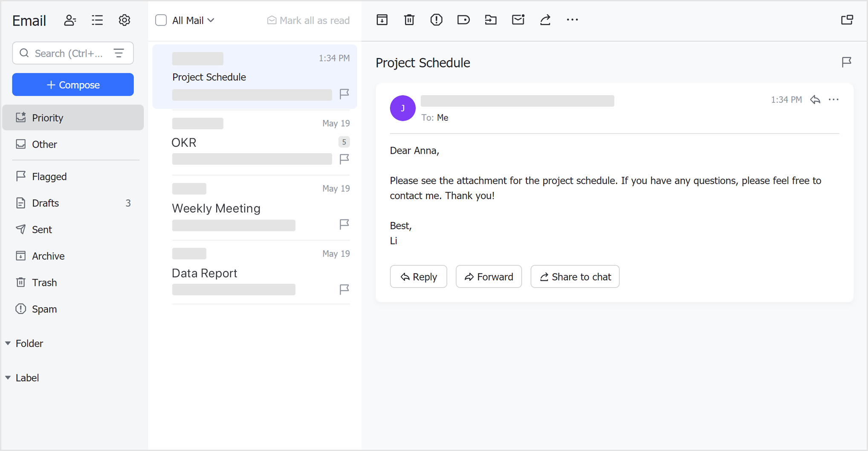Viewport: 868px width, 451px height.
Task: Flag the Project Schedule email in the reading pane
Action: tap(847, 62)
